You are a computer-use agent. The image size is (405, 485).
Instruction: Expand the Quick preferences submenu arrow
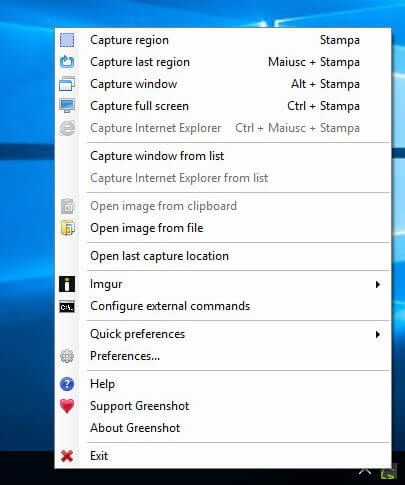click(378, 334)
